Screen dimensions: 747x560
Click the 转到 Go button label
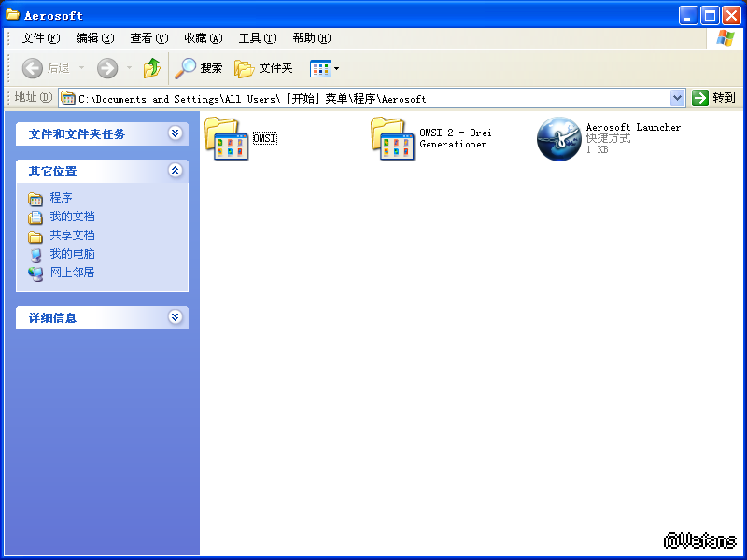coord(725,98)
